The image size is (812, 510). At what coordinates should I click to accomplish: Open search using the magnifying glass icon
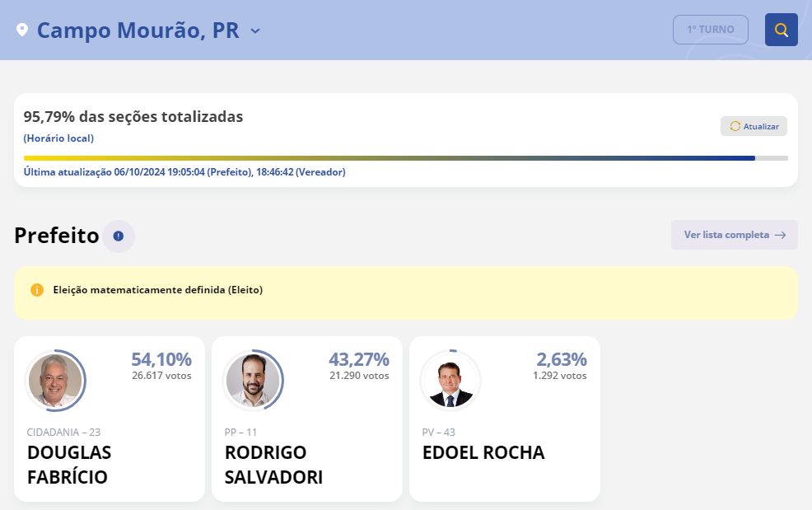[781, 30]
